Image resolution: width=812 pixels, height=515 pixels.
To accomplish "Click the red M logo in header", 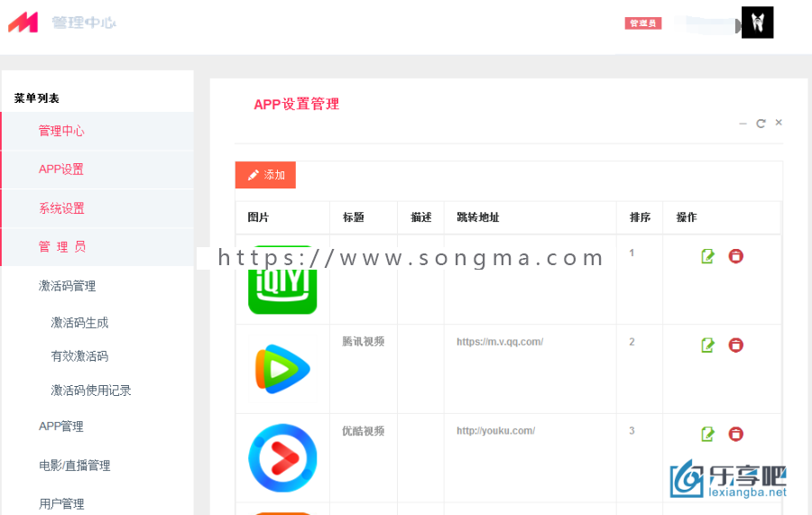I will [x=23, y=23].
